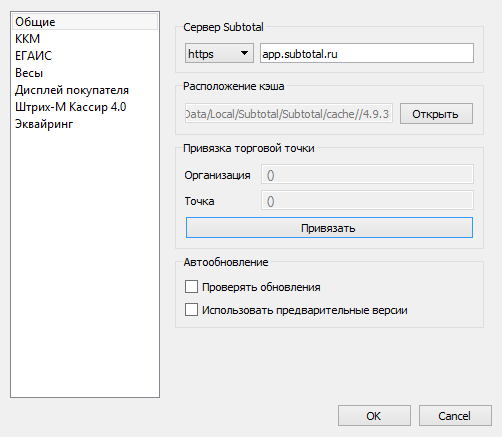Select Дисплей покупателя in the list
The image size is (502, 437).
[85, 90]
